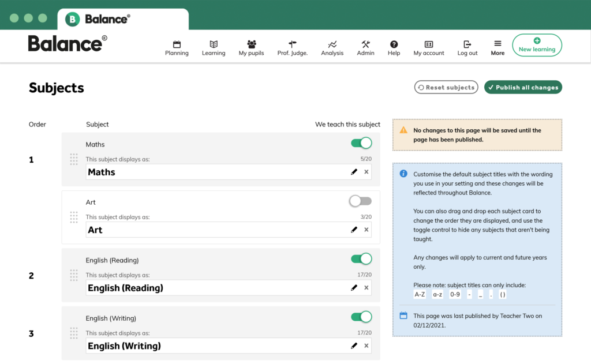
Task: Click the Art 3/20 character counter
Action: click(x=366, y=217)
